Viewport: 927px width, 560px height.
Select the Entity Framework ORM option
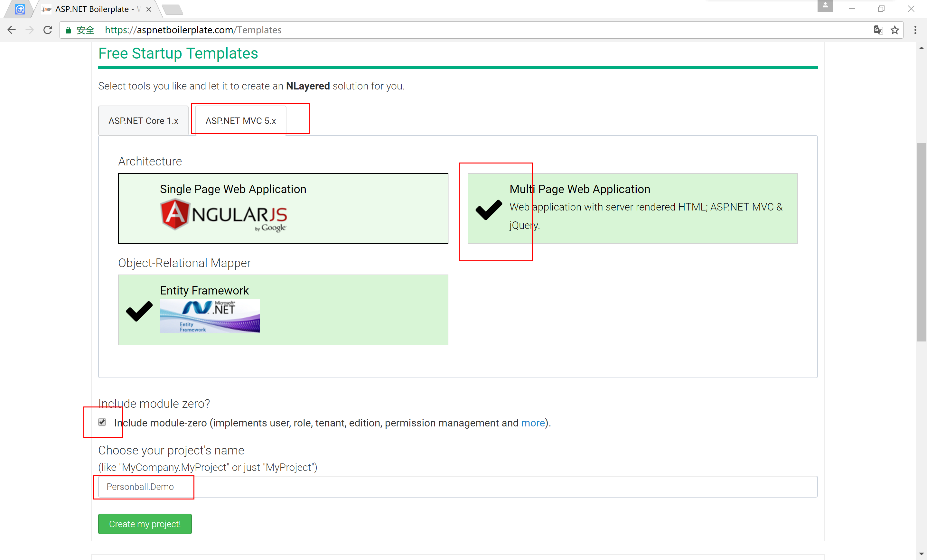[x=283, y=310]
